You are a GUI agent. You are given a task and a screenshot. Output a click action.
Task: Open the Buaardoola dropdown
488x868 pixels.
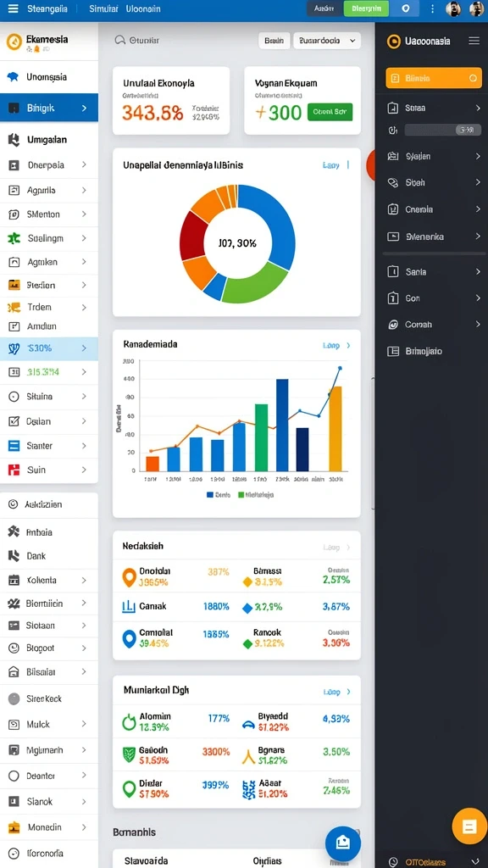click(x=327, y=41)
